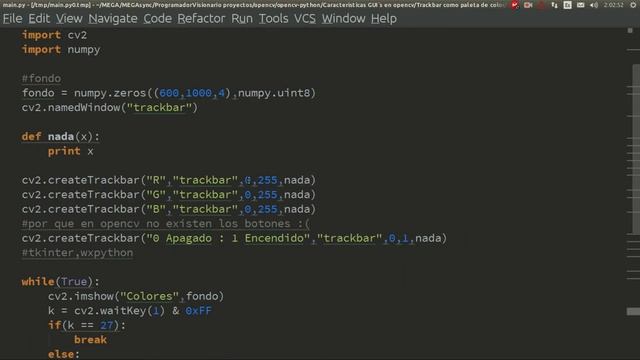Screen dimensions: 640x360
Task: Open the network connections tray icon
Action: 554,5
